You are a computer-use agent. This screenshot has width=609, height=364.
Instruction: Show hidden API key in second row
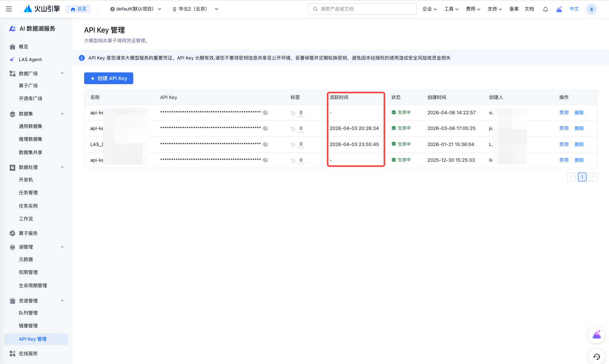[265, 129]
